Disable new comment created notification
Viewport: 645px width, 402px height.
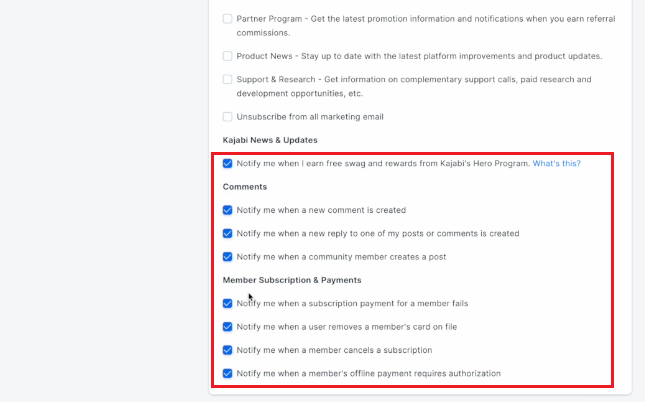[x=227, y=210]
